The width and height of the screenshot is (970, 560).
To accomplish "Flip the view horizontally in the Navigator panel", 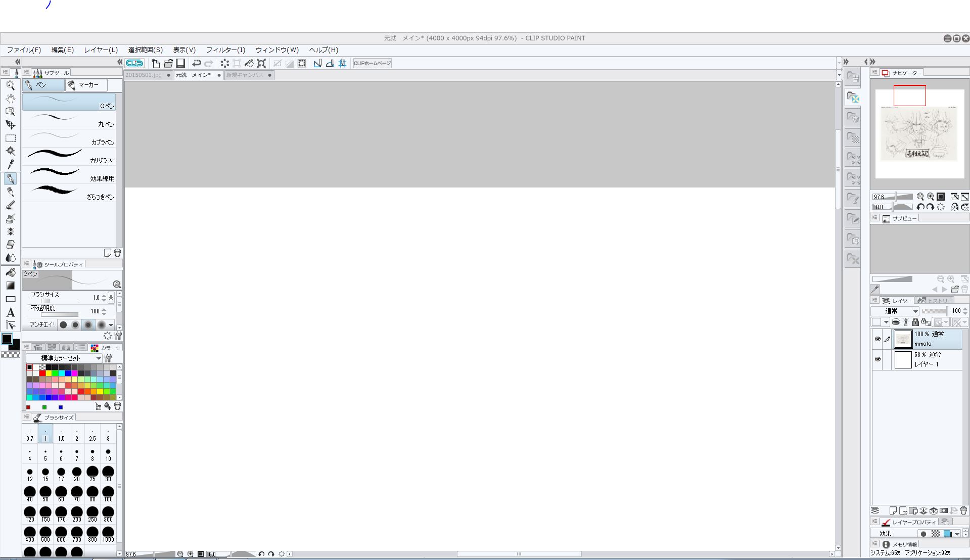I will pos(955,207).
